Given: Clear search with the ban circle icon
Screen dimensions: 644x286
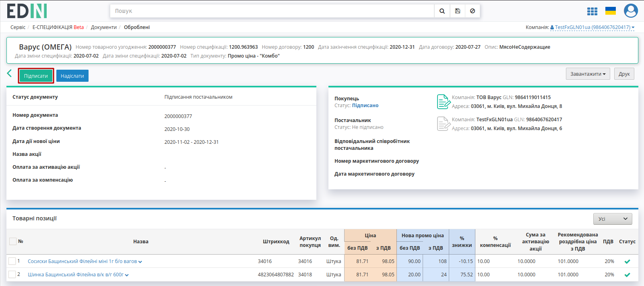Looking at the screenshot, I should coord(473,11).
